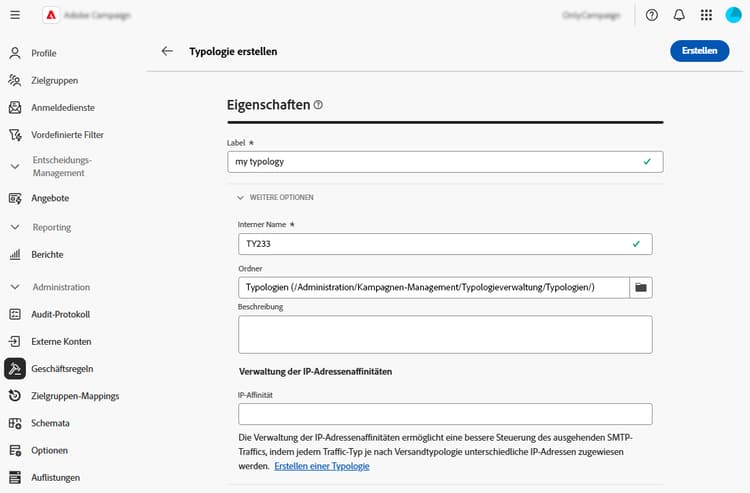
Task: Collapse the Weitere Optionen section
Action: pos(241,197)
